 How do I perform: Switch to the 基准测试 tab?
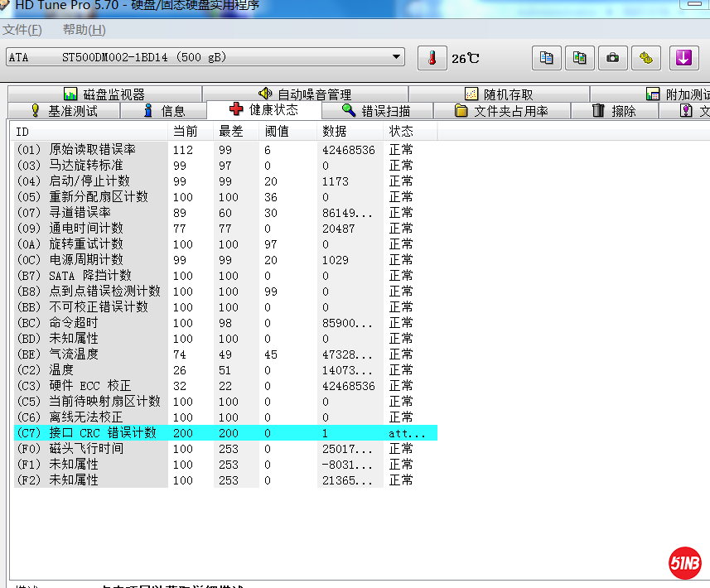click(64, 111)
